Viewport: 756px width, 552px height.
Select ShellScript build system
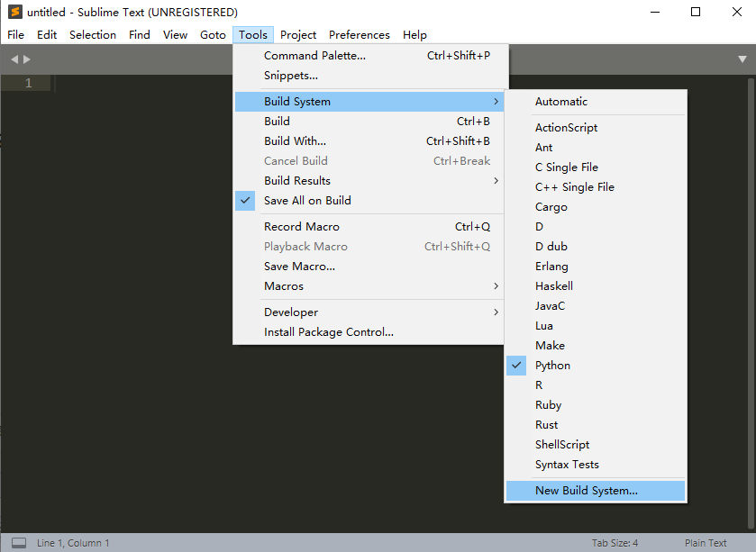point(596,445)
